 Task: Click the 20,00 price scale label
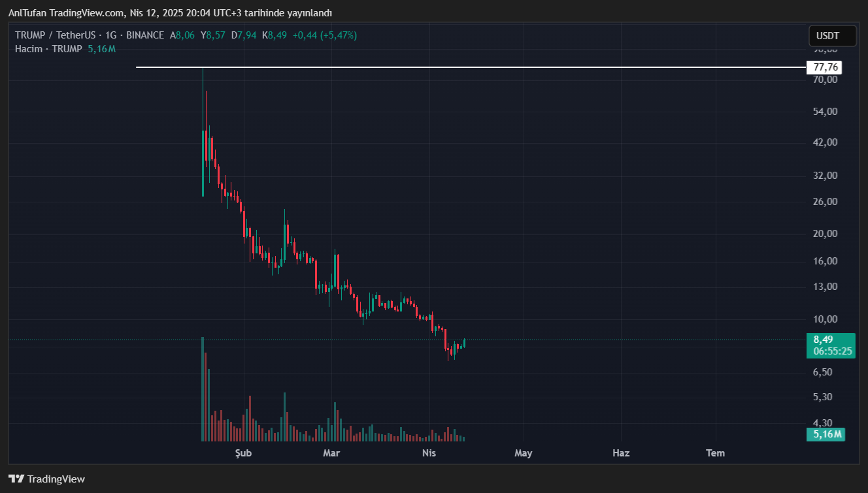(825, 234)
